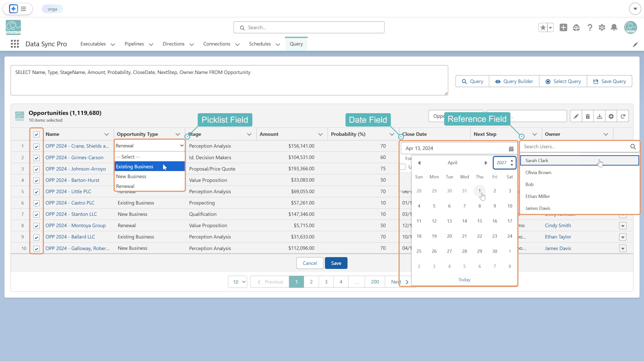The width and height of the screenshot is (644, 361).
Task: Go to next month in calendar
Action: point(486,163)
